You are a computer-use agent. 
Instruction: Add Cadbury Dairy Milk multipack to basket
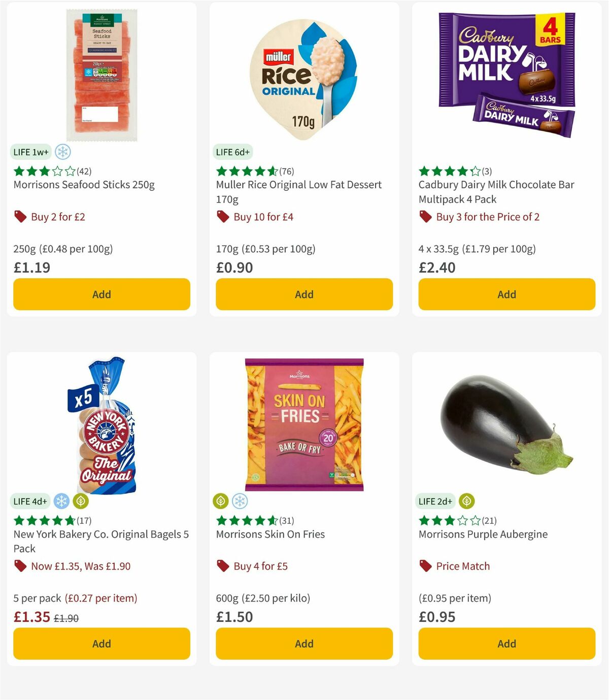[x=506, y=294]
